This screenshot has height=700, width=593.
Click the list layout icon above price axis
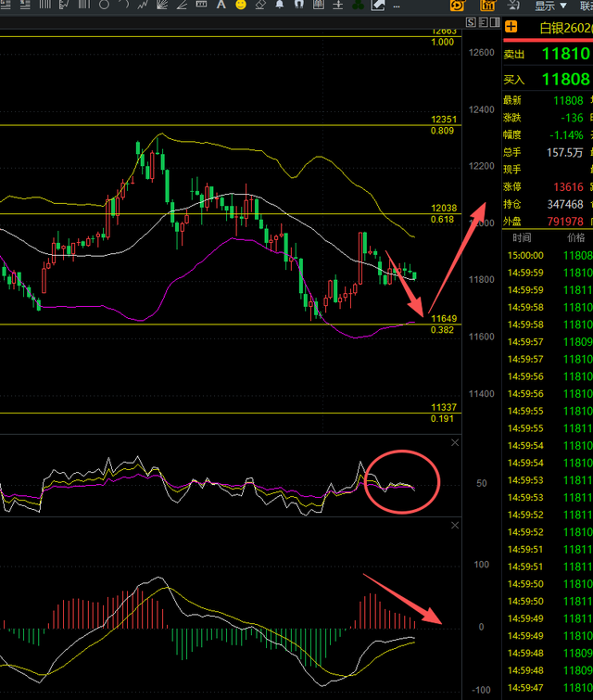(x=483, y=22)
